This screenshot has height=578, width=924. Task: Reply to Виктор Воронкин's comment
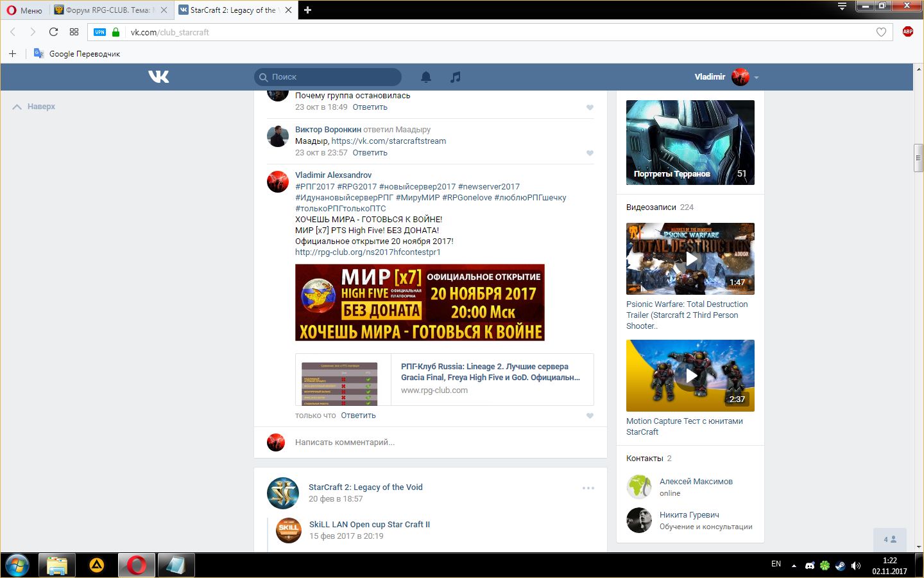370,153
